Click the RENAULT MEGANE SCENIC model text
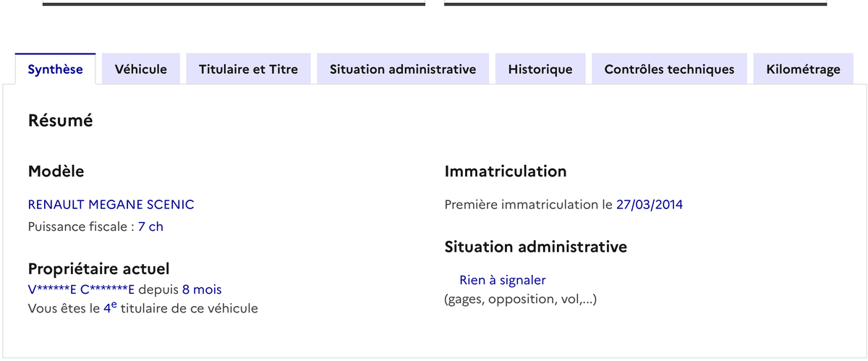Image resolution: width=868 pixels, height=361 pixels. point(111,205)
